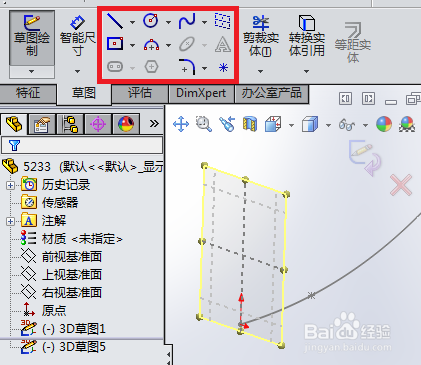Select the Plane grid tool icon
Image resolution: width=421 pixels, height=365 pixels.
click(223, 21)
